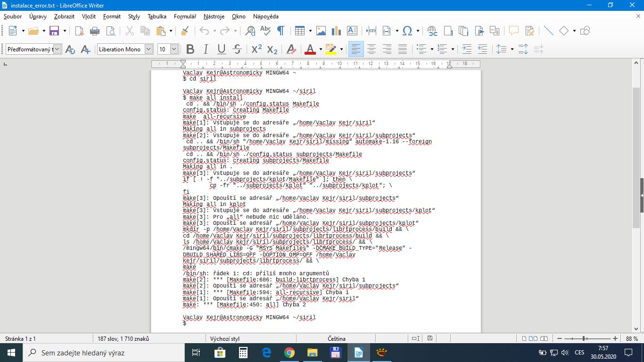The height and width of the screenshot is (362, 644).
Task: Open the Nástroje menu
Action: (214, 16)
